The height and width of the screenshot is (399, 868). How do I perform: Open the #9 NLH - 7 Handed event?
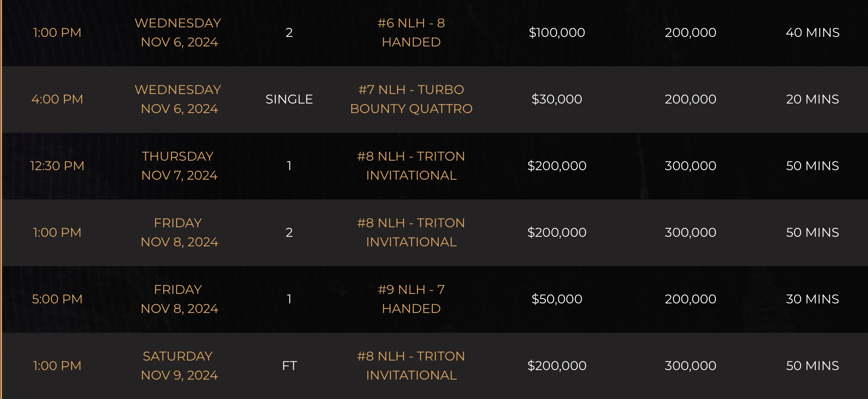click(411, 299)
